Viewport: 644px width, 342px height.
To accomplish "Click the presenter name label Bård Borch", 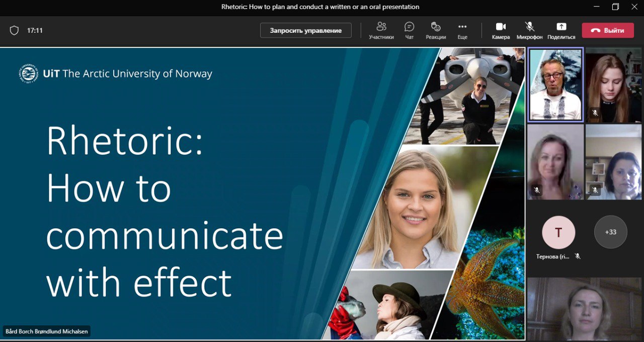I will [x=46, y=331].
